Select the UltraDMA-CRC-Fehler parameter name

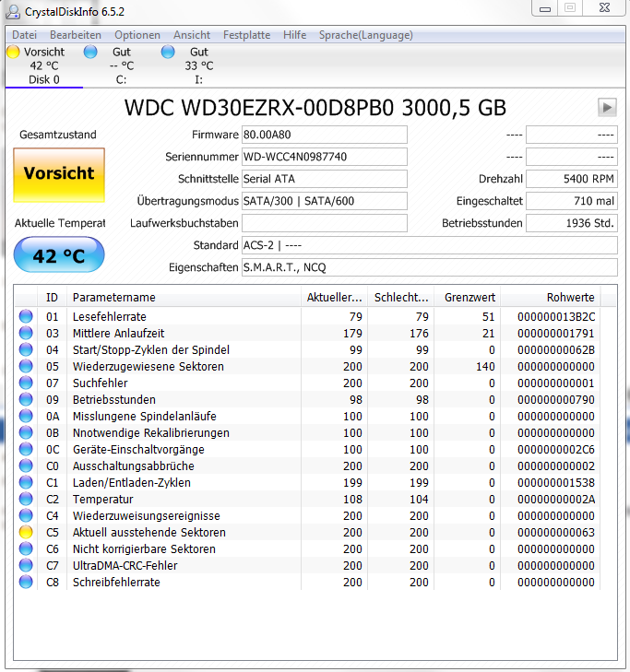click(x=125, y=565)
